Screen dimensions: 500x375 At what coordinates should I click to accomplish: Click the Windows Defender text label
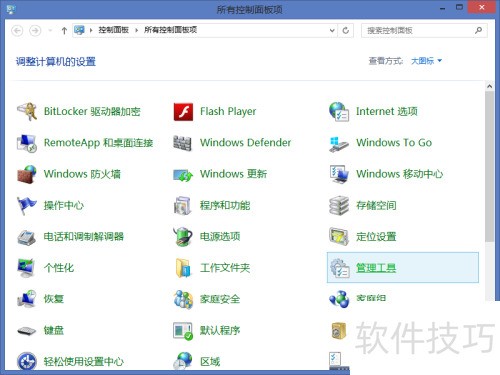pyautogui.click(x=245, y=143)
